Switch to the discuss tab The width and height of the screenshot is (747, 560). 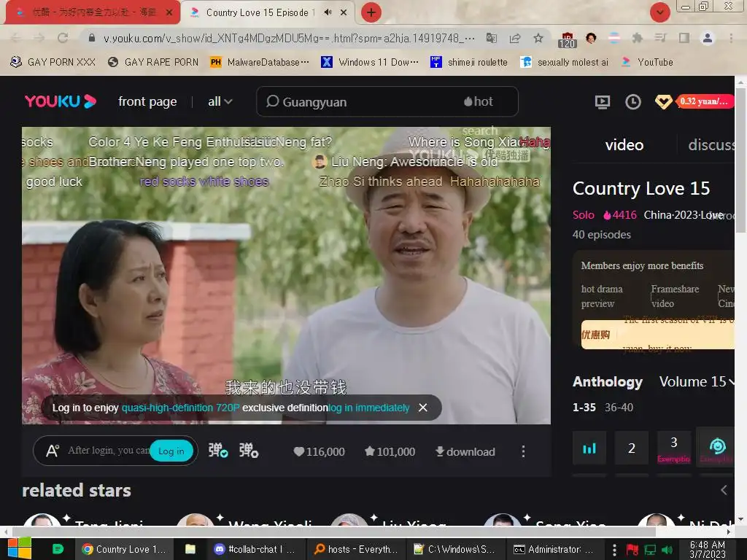pyautogui.click(x=711, y=145)
